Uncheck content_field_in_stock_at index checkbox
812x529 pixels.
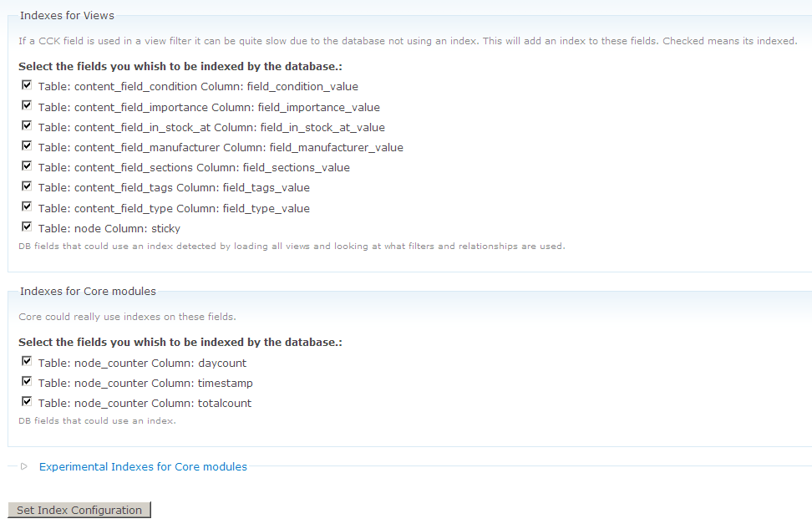point(27,126)
